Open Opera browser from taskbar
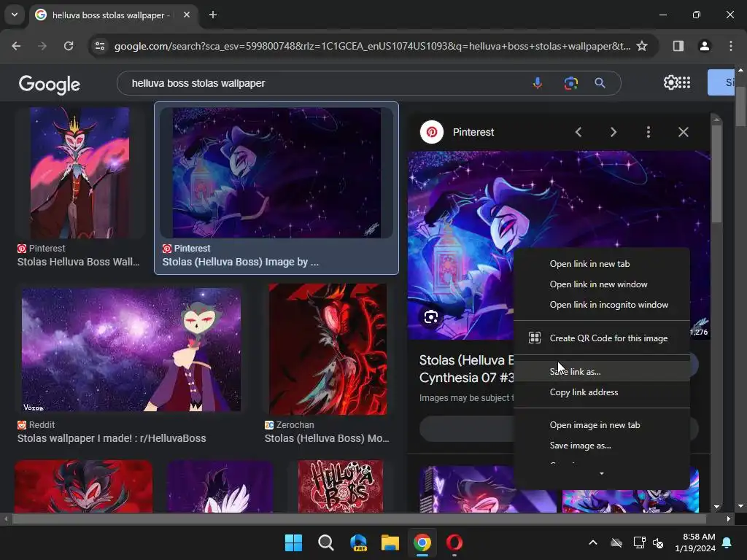The image size is (747, 560). [x=454, y=542]
